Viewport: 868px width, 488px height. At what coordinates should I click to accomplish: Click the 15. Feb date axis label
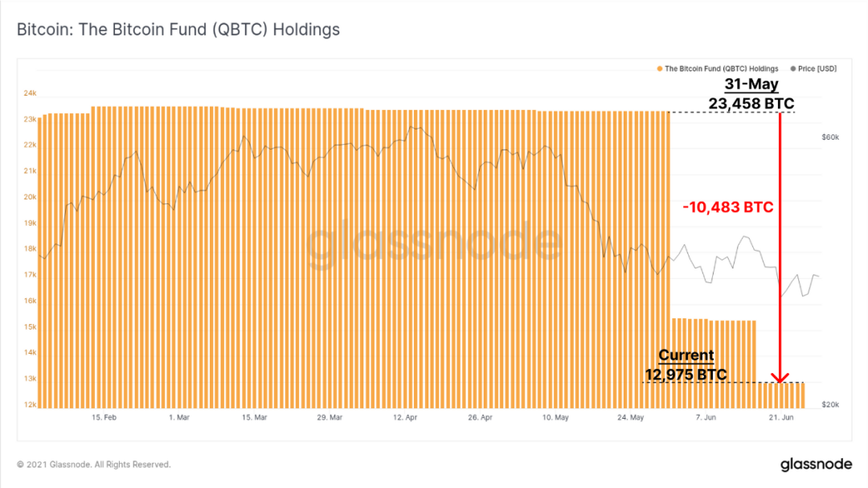(x=104, y=417)
